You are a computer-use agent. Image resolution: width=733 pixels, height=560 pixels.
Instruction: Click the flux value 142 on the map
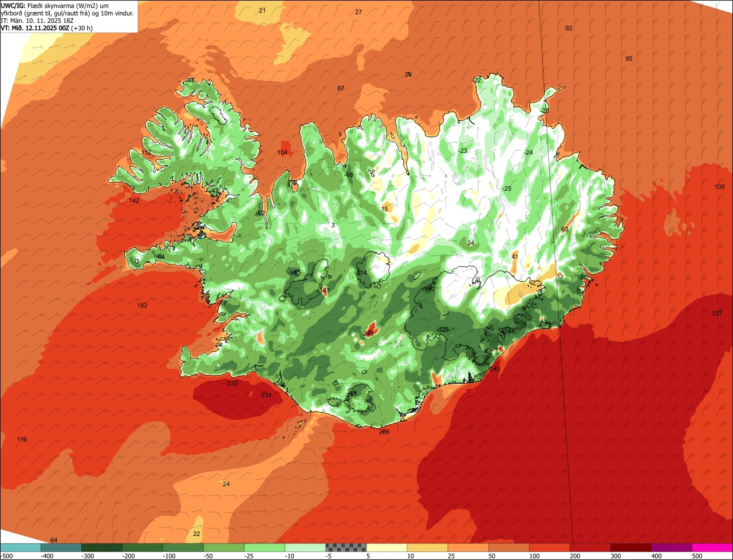[x=134, y=200]
